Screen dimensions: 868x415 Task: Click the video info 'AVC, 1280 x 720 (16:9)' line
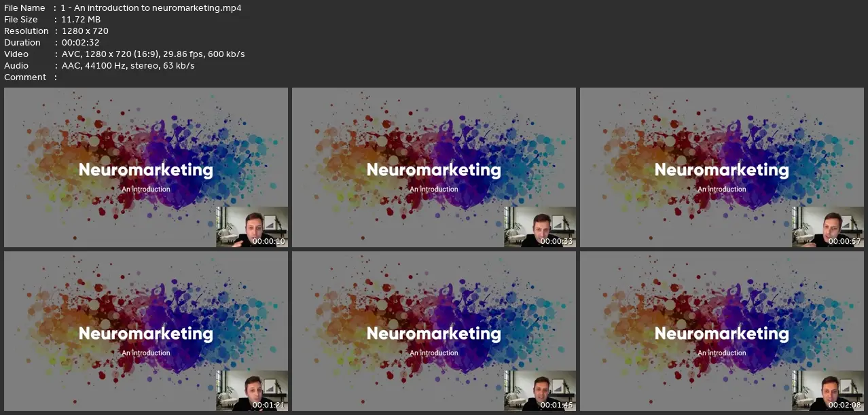tap(153, 54)
